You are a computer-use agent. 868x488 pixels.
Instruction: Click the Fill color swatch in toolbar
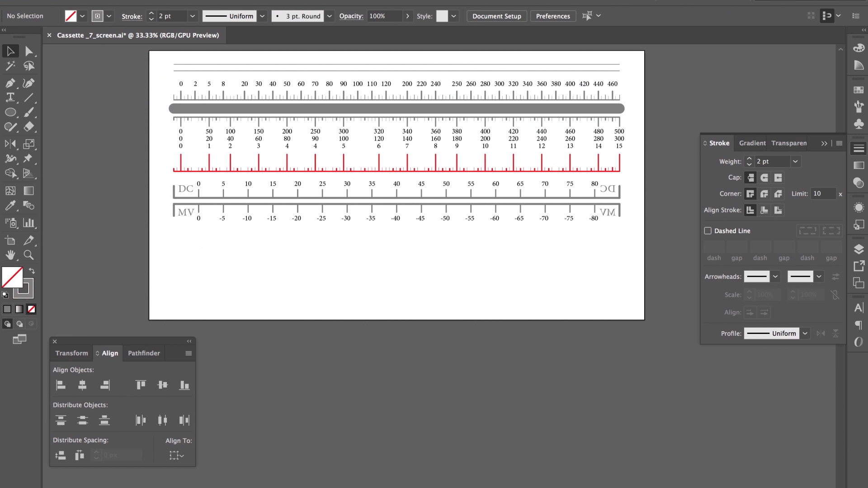(12, 277)
